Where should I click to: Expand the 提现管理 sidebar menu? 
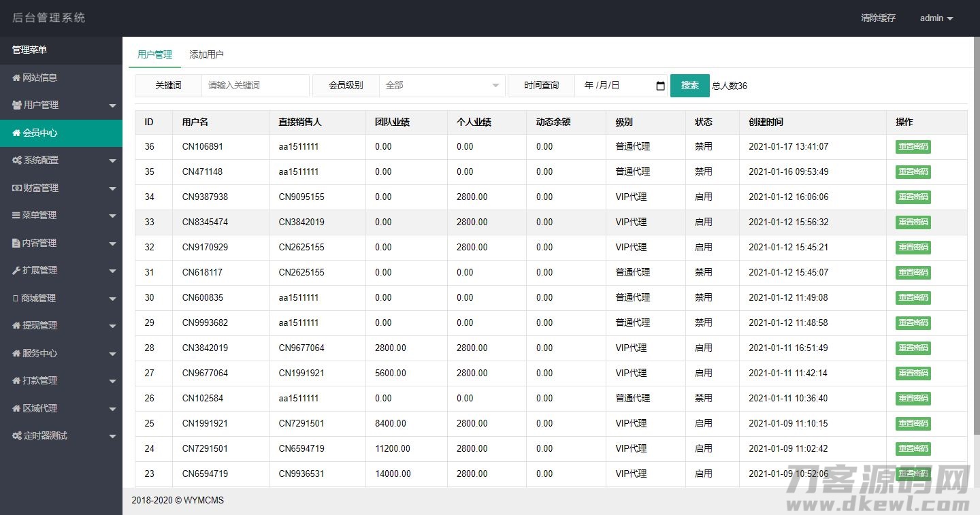click(61, 325)
